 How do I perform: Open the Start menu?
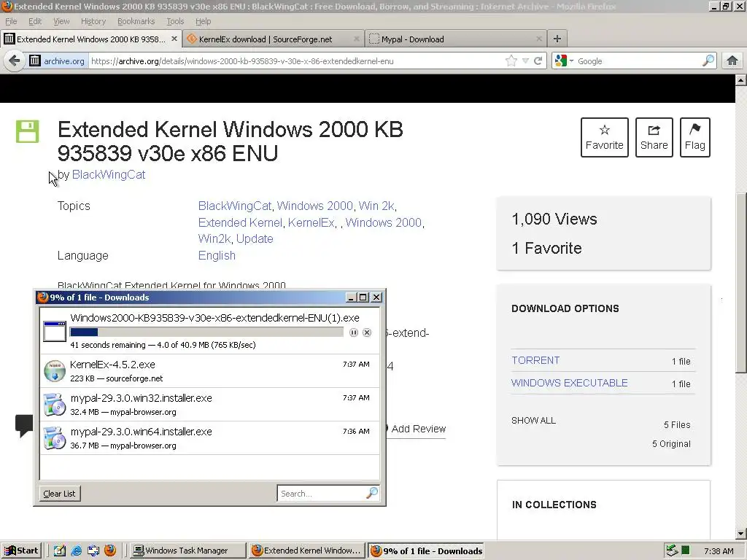pyautogui.click(x=21, y=551)
